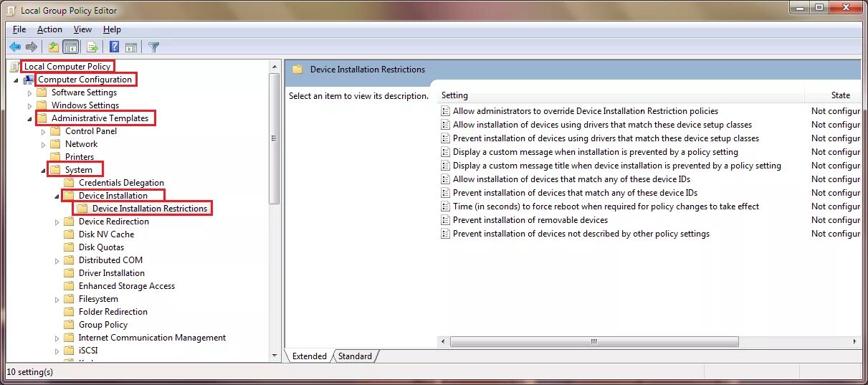Expand the Network node arrow

[43, 144]
